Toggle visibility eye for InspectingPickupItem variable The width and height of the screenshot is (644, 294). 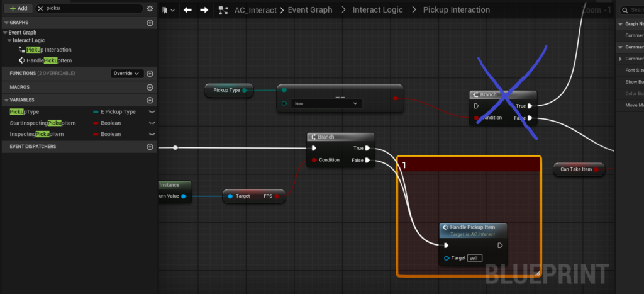(x=151, y=134)
